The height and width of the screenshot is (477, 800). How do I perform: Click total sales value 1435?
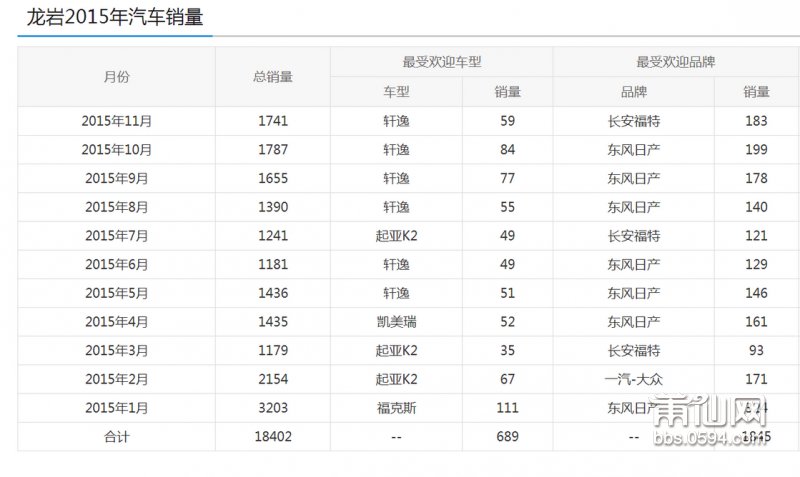(x=273, y=321)
